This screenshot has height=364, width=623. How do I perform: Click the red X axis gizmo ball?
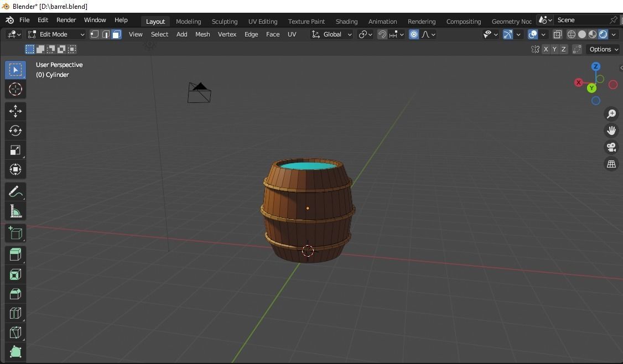(x=579, y=82)
